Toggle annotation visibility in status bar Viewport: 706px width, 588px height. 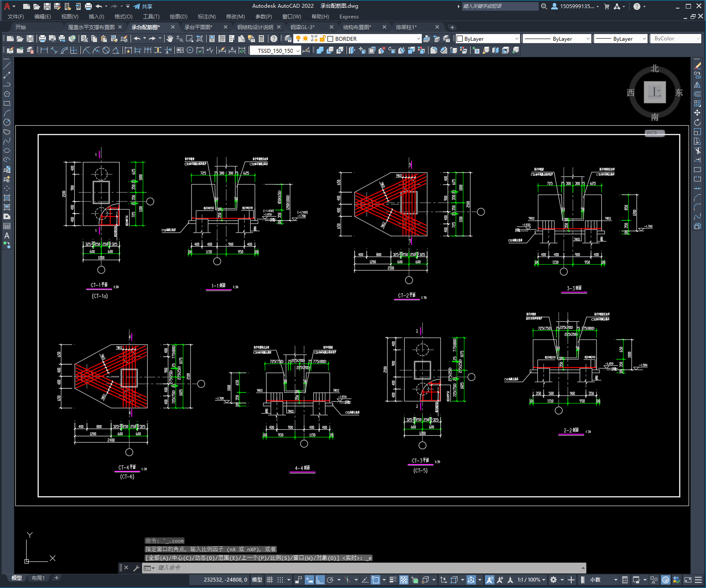pyautogui.click(x=490, y=580)
